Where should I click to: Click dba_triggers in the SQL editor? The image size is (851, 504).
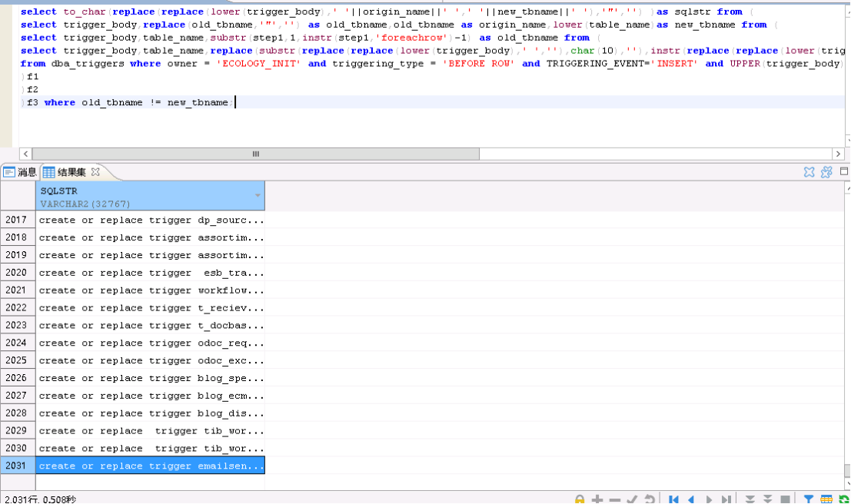tap(88, 64)
